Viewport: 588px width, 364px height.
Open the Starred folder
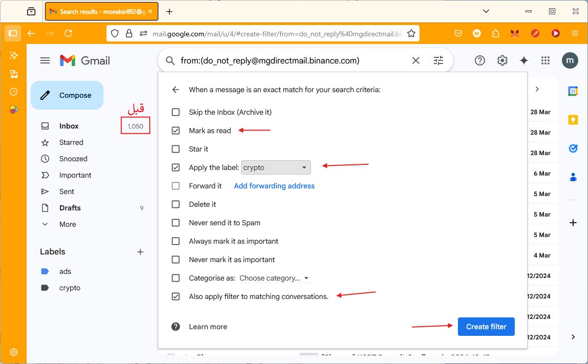pyautogui.click(x=71, y=142)
